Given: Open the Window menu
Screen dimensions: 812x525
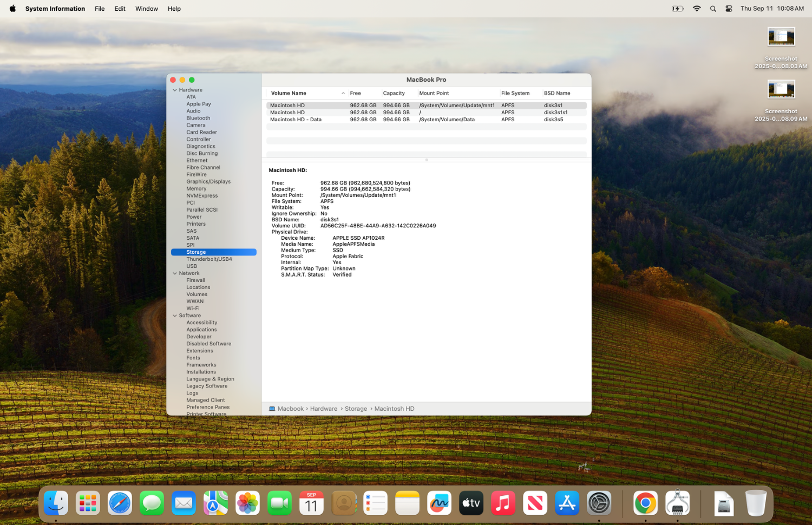Looking at the screenshot, I should point(147,9).
